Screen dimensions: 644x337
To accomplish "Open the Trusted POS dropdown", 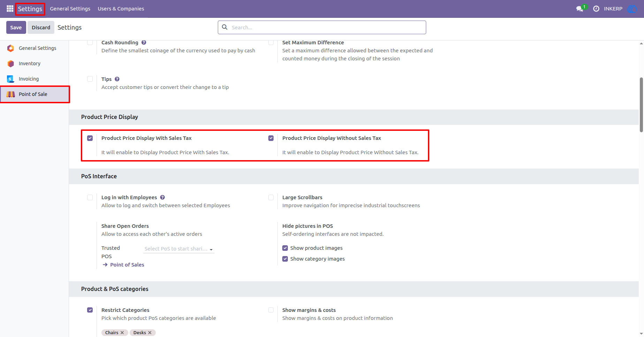I will (179, 249).
